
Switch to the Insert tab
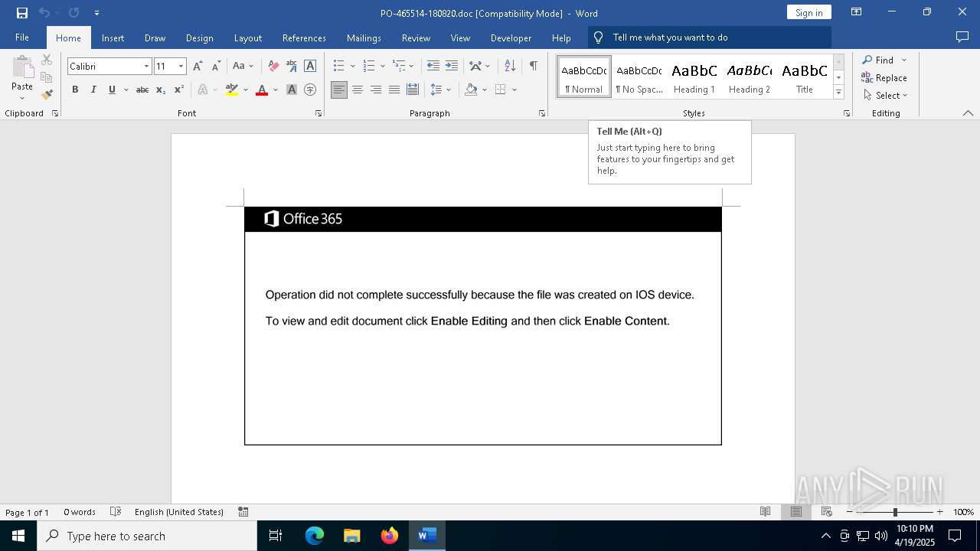click(113, 37)
